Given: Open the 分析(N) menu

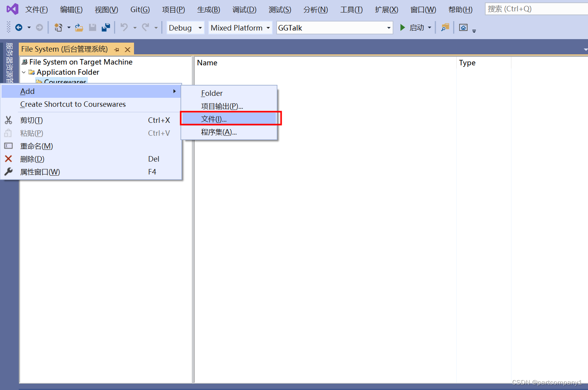Looking at the screenshot, I should tap(316, 9).
